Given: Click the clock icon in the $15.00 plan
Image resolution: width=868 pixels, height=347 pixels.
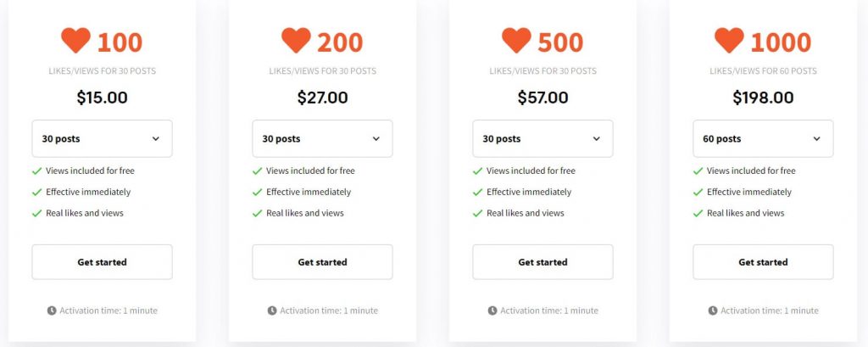Looking at the screenshot, I should point(52,311).
